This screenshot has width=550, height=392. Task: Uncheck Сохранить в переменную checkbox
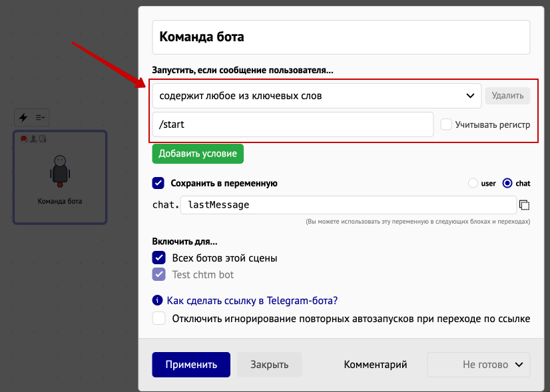158,183
